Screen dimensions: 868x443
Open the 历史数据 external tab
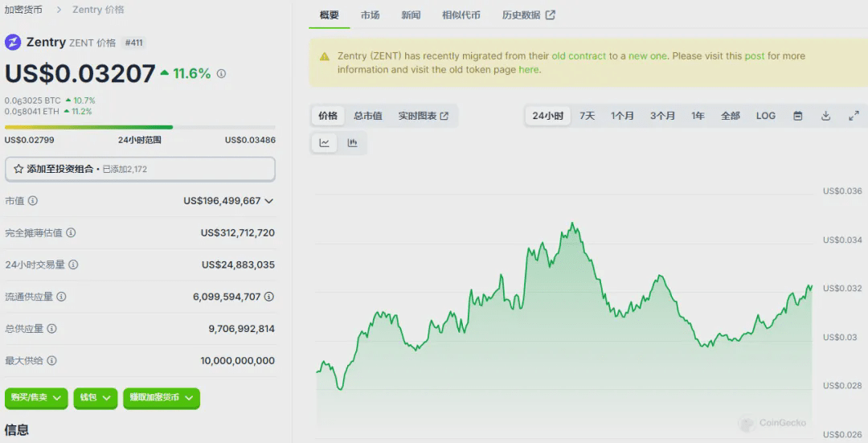coord(528,15)
